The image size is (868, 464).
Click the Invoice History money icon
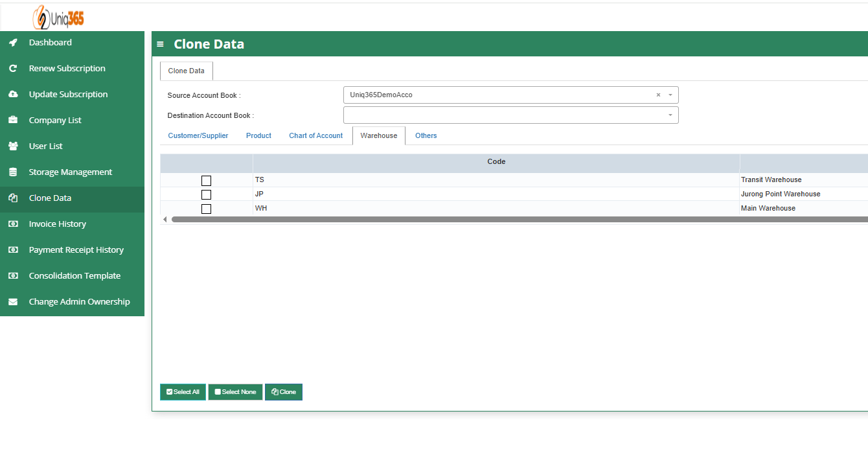pyautogui.click(x=13, y=224)
